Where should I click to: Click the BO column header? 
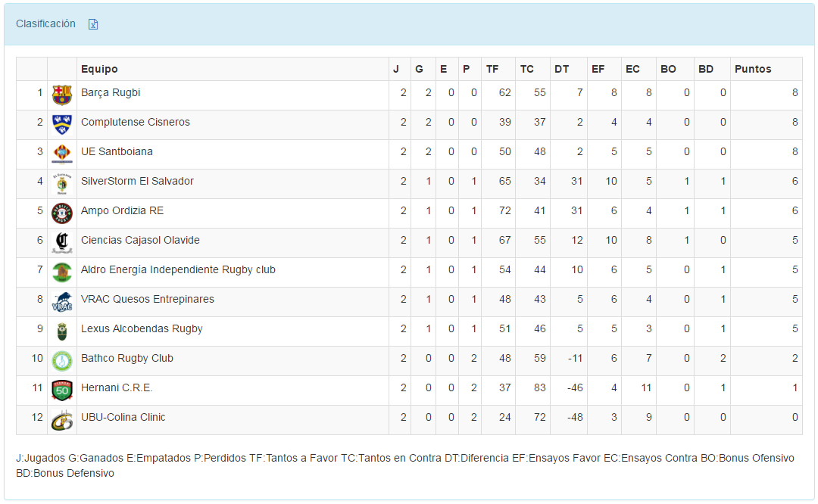668,69
